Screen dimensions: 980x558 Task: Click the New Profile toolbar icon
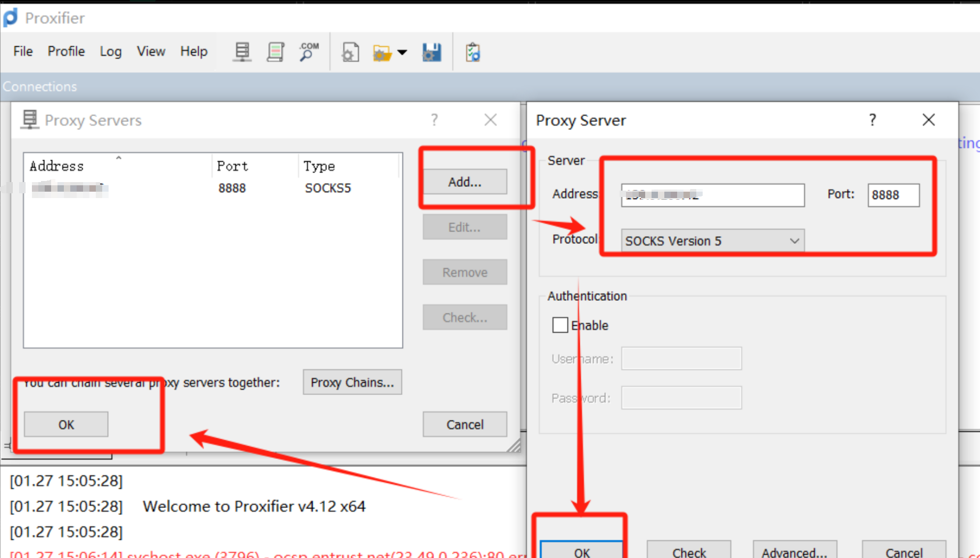[x=350, y=52]
